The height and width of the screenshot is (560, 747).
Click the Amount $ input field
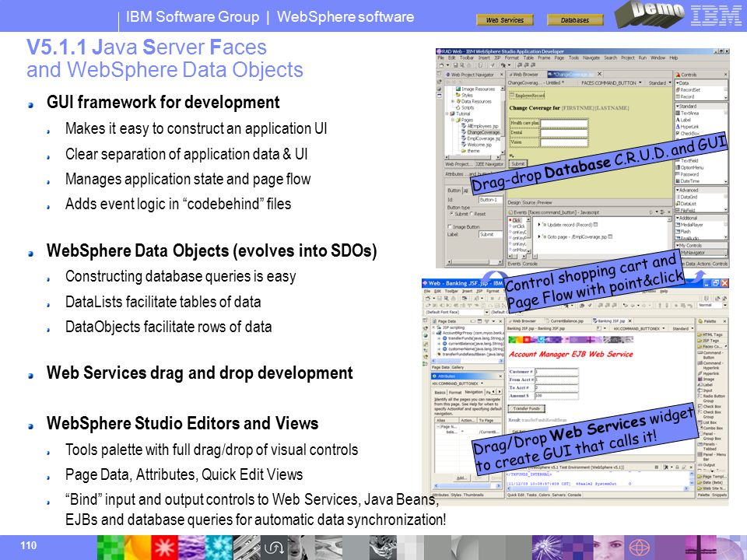click(x=556, y=396)
